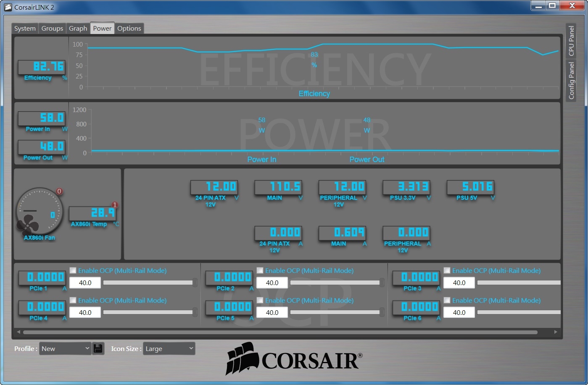Select the Efficiency 82.76 readout
Viewport: 588px width, 385px height.
pos(42,67)
